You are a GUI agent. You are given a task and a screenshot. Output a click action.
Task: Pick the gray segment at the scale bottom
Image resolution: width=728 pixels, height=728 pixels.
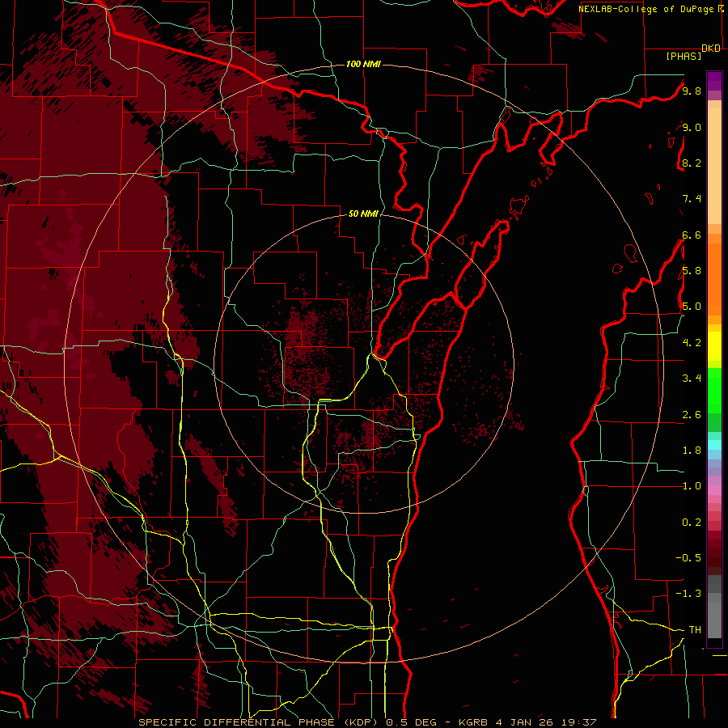tap(714, 622)
